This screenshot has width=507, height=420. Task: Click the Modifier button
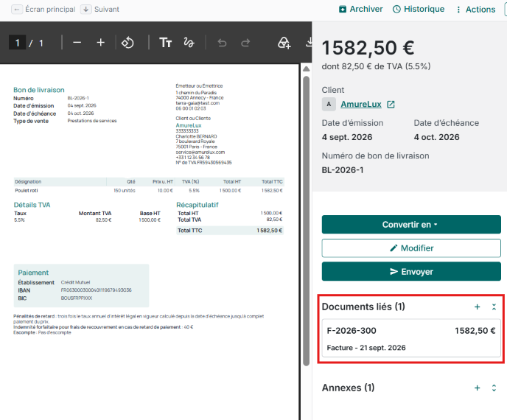[411, 248]
